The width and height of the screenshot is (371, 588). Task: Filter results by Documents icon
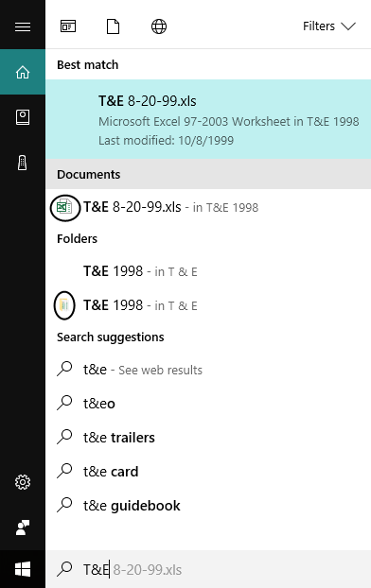tap(113, 26)
